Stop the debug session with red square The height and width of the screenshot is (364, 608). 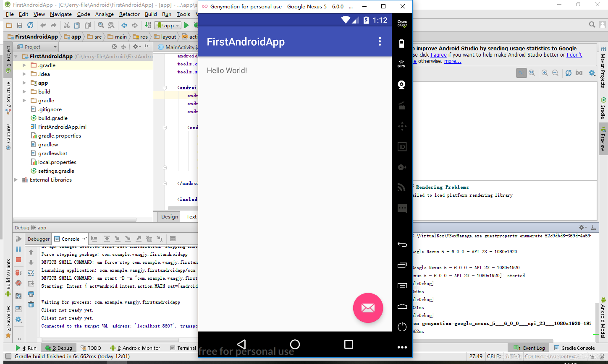tap(18, 260)
